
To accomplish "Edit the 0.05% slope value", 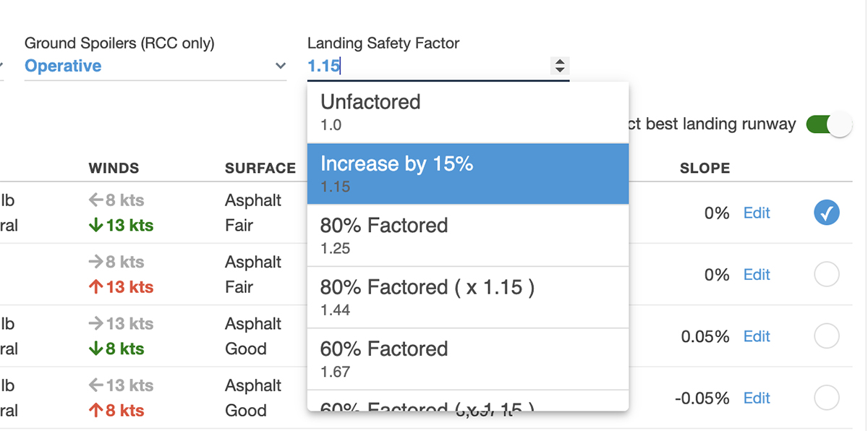I will pos(757,336).
